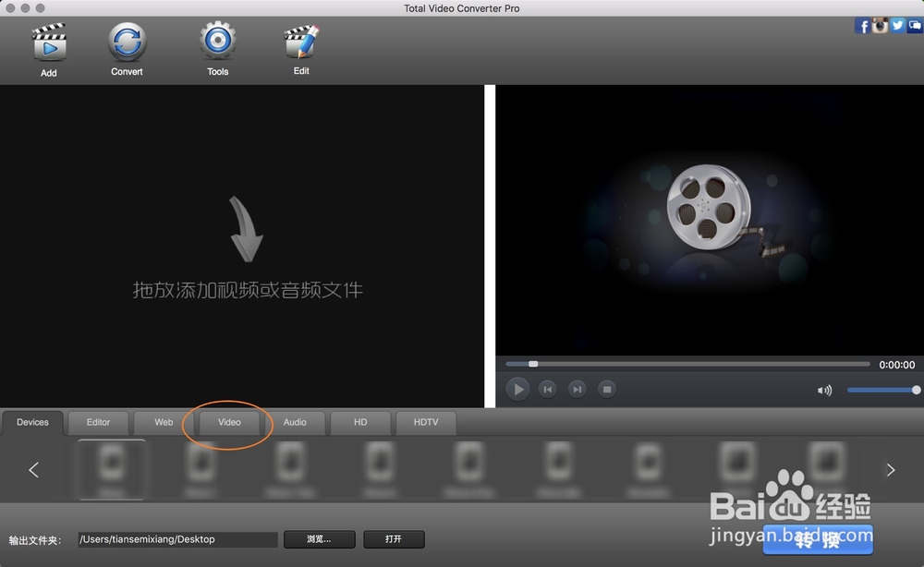Click the chat bubbles icon beside Twitter
The width and height of the screenshot is (924, 567).
(915, 25)
